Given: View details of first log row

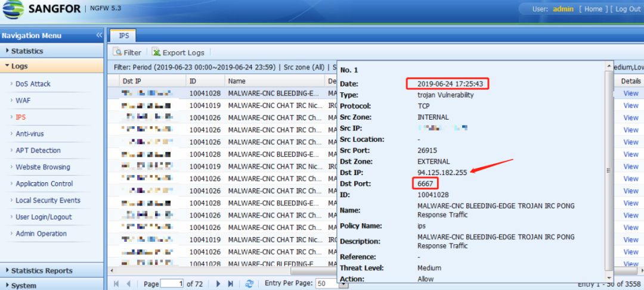Looking at the screenshot, I should [x=630, y=93].
